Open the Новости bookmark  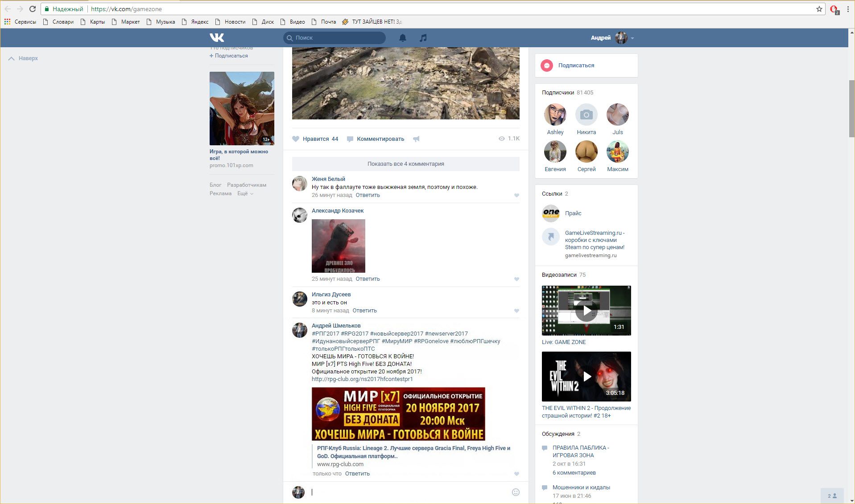(x=235, y=22)
